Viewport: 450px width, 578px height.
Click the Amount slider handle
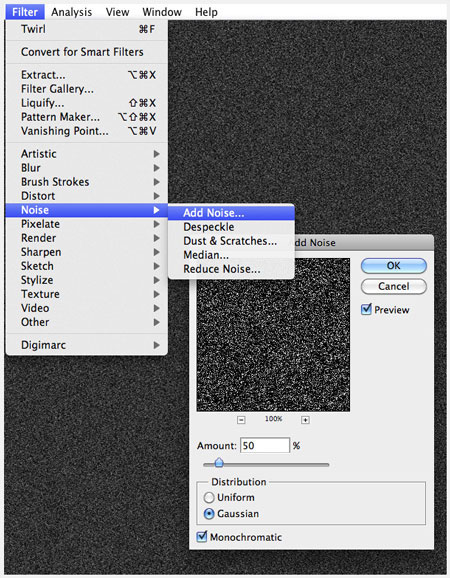click(x=219, y=462)
